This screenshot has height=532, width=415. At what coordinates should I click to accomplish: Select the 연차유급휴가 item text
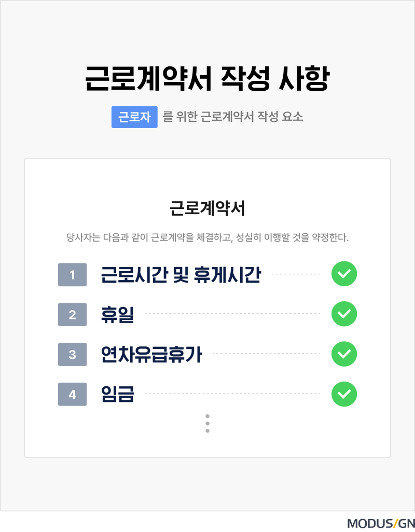point(151,354)
